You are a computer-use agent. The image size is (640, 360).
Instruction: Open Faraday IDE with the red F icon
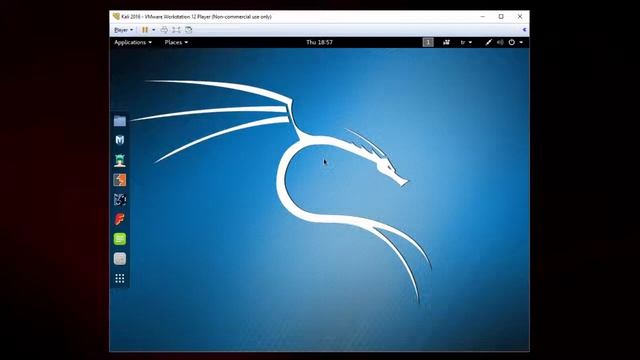[x=120, y=219]
